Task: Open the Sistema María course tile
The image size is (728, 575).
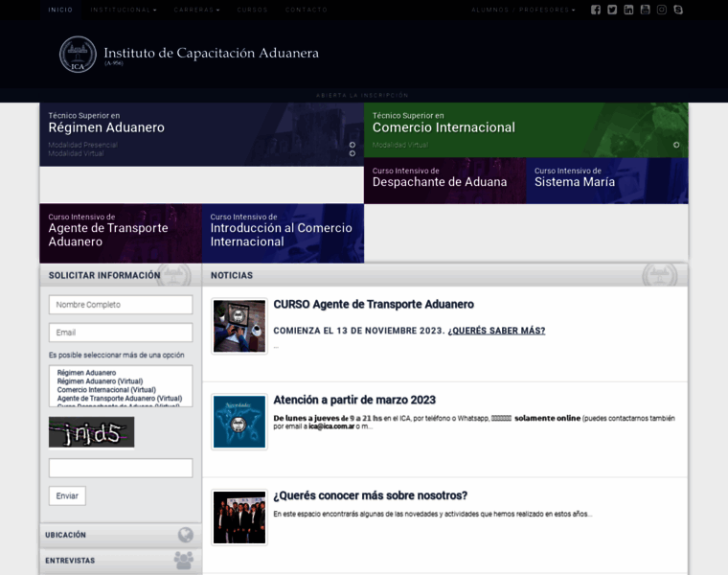Action: (x=607, y=181)
